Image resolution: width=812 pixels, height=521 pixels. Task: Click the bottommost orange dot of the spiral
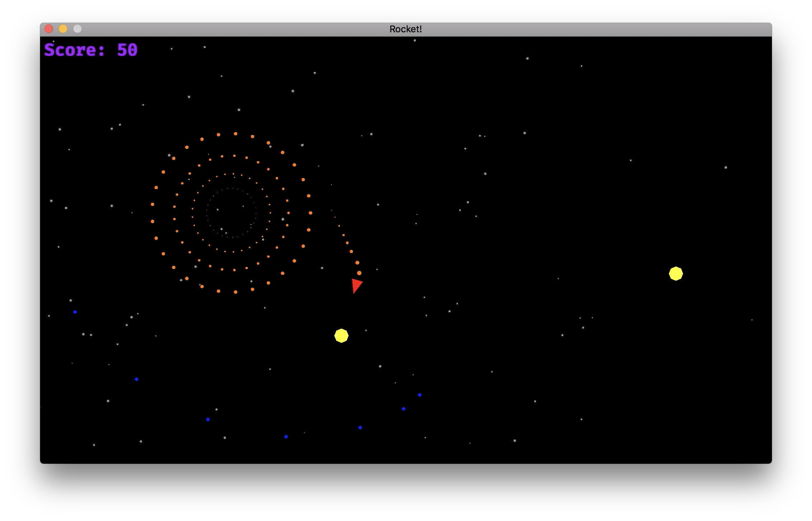(x=235, y=292)
